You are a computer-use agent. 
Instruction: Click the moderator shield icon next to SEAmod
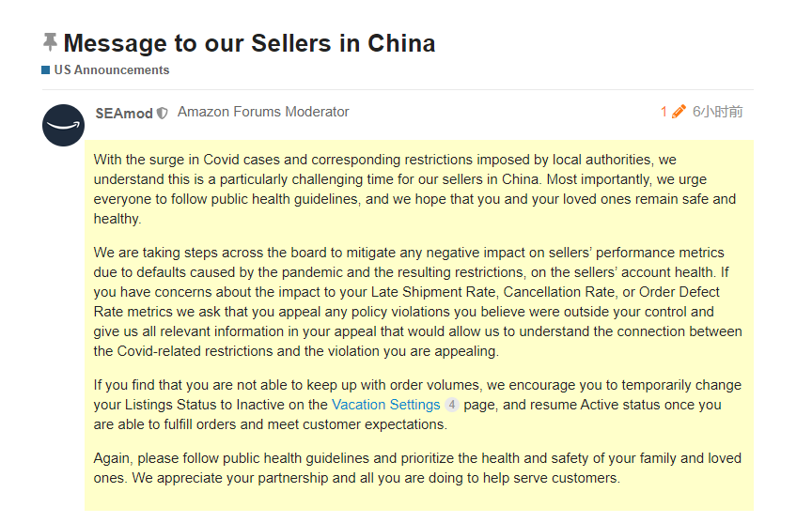[x=163, y=113]
